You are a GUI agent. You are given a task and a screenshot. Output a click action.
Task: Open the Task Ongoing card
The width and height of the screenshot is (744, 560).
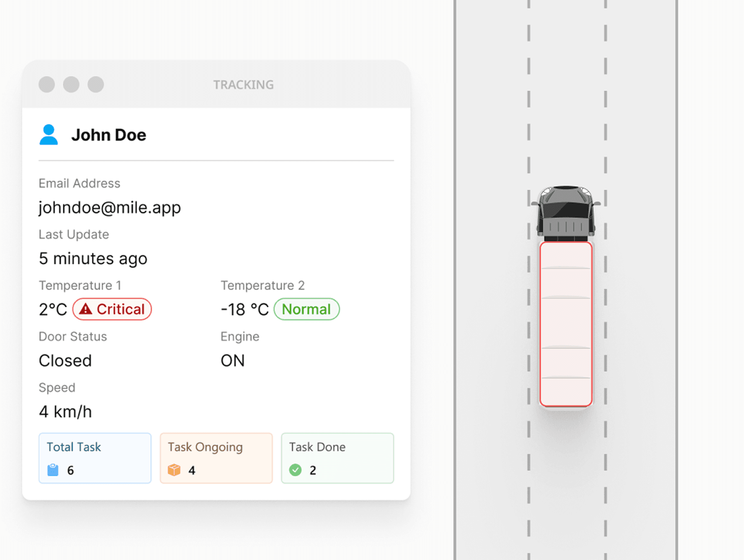click(x=216, y=458)
